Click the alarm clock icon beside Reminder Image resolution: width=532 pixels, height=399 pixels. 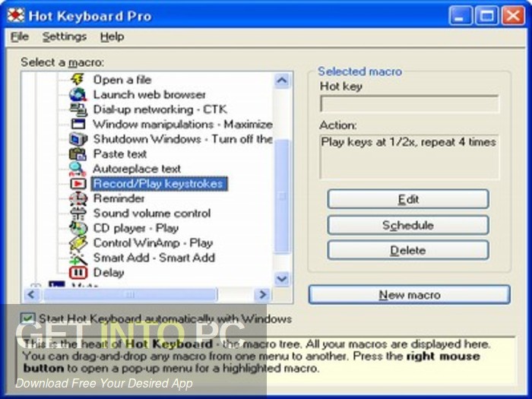78,198
